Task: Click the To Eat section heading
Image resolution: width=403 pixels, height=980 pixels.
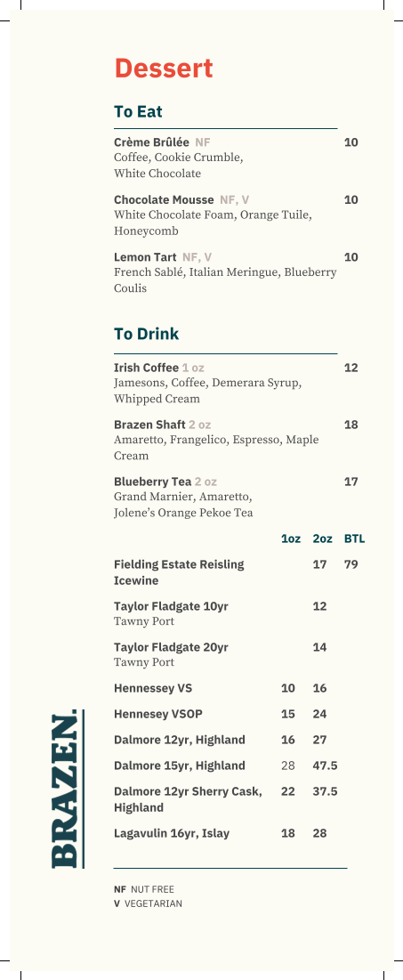Action: click(138, 112)
